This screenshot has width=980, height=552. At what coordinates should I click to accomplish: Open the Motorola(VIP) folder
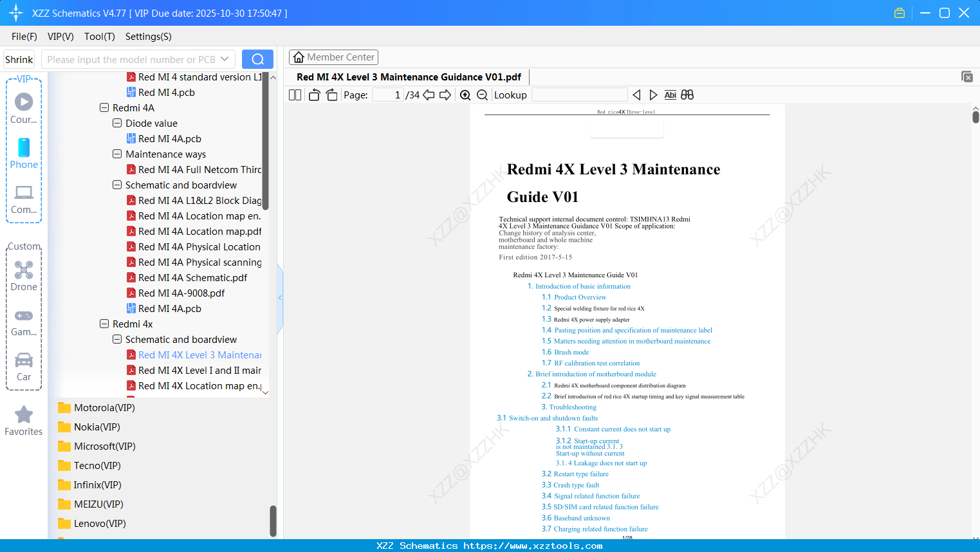(97, 408)
